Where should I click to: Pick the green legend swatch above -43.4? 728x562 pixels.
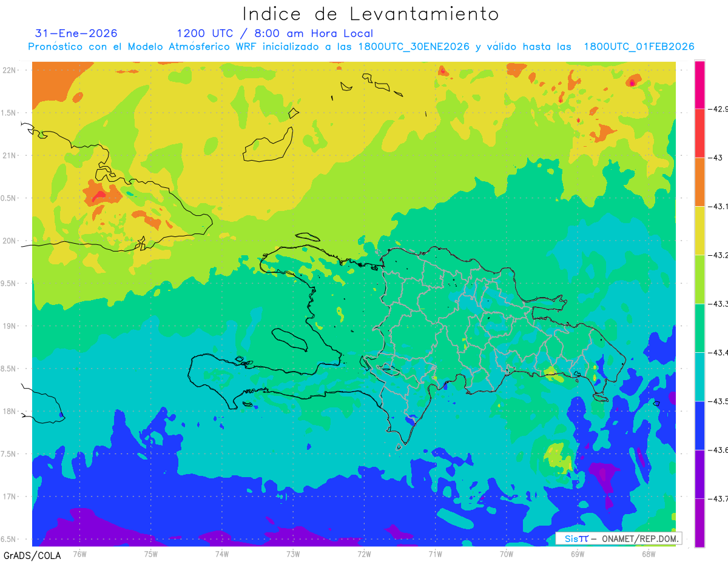pyautogui.click(x=699, y=328)
